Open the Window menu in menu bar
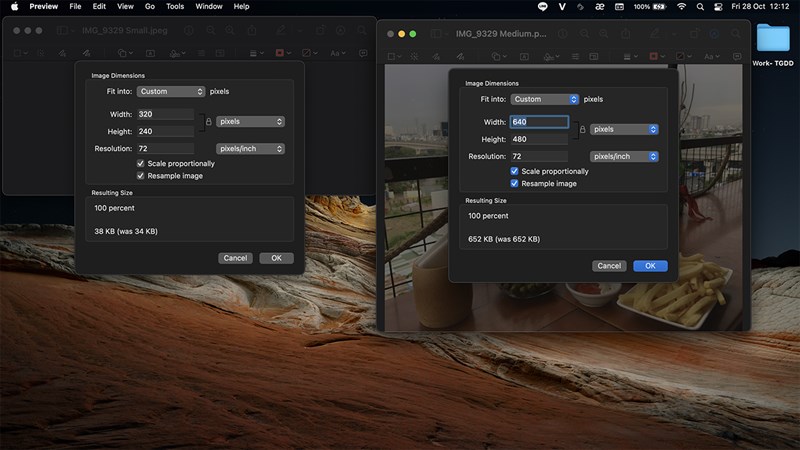The image size is (800, 450). (209, 6)
